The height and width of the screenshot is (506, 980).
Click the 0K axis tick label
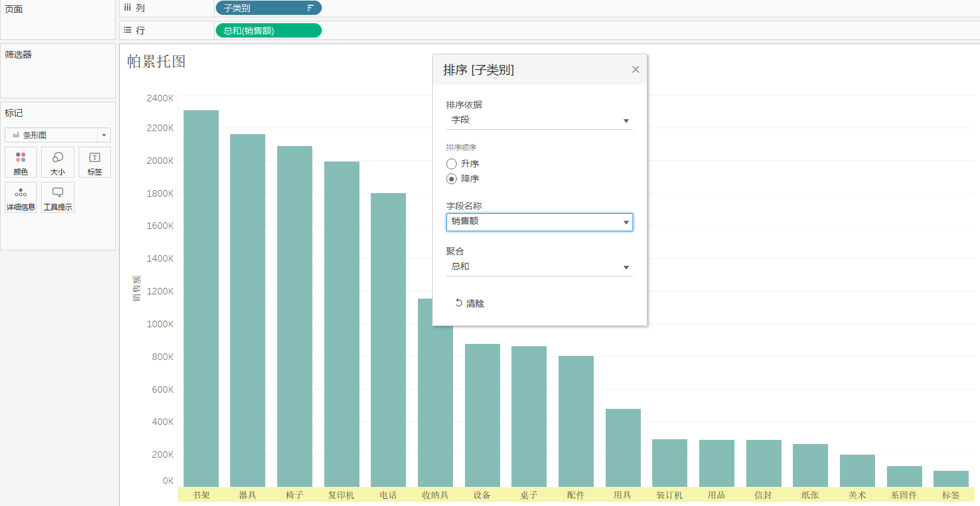click(x=168, y=481)
